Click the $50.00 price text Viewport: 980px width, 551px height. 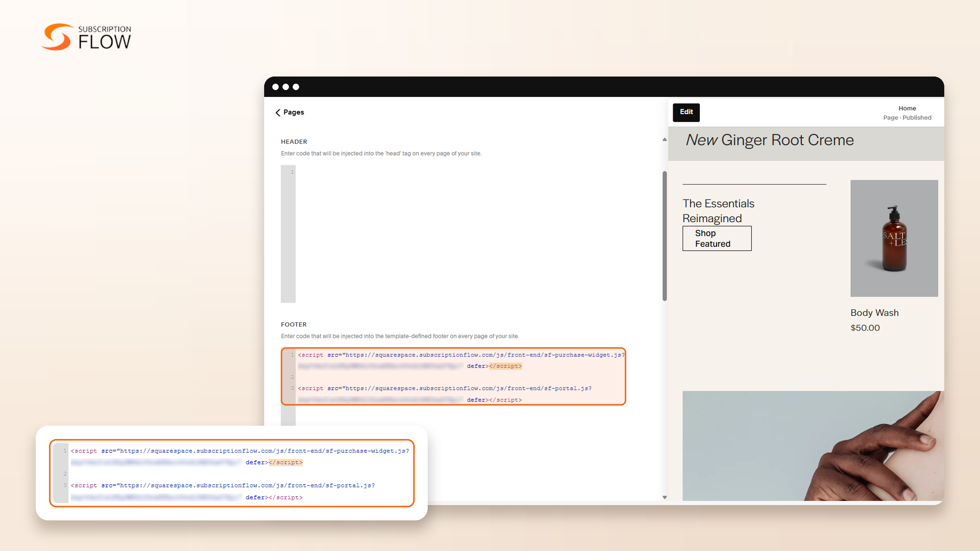point(865,328)
